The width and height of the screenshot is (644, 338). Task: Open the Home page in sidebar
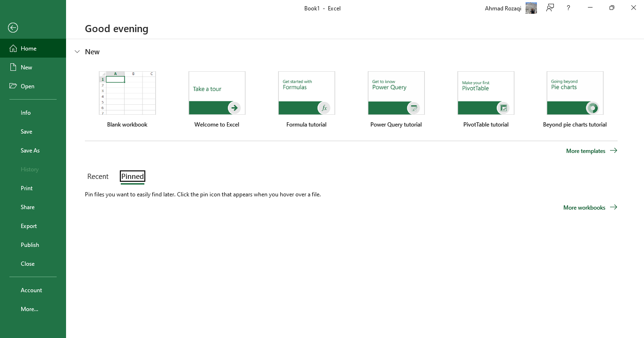[x=33, y=48]
